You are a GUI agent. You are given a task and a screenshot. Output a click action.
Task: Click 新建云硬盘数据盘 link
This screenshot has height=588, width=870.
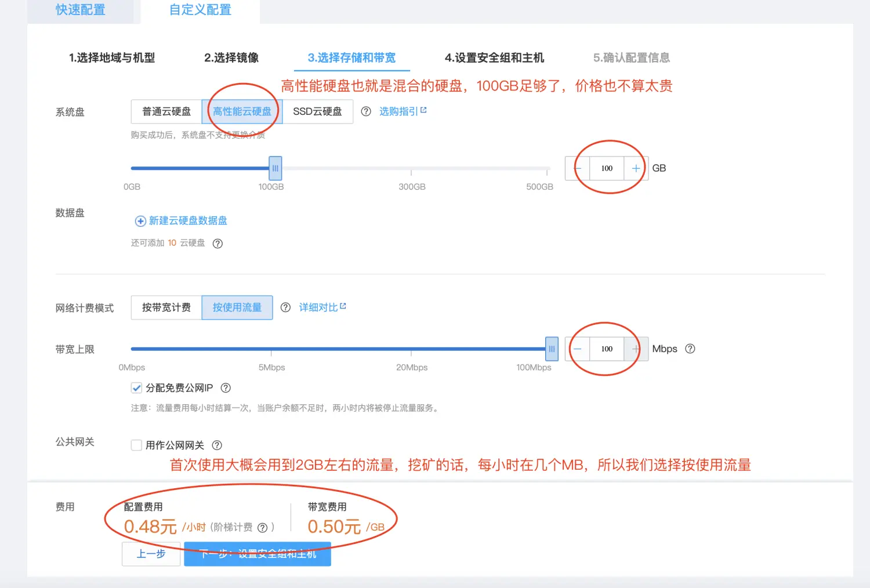[x=188, y=221]
